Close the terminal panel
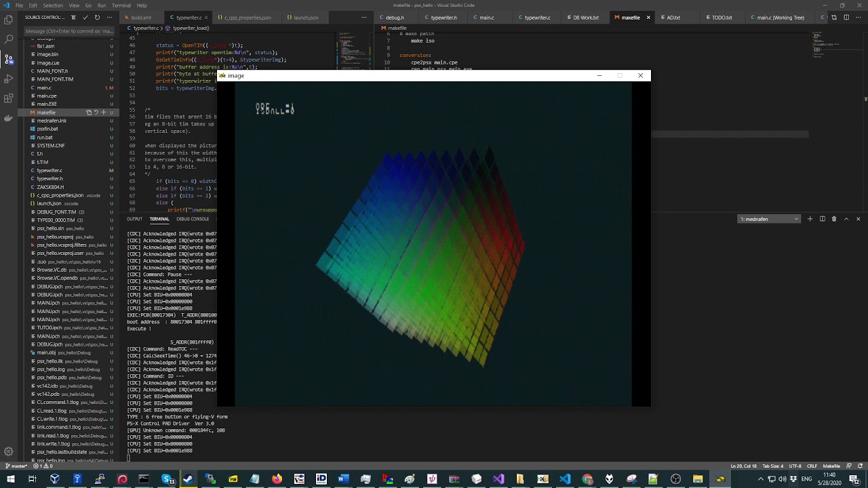 (858, 219)
